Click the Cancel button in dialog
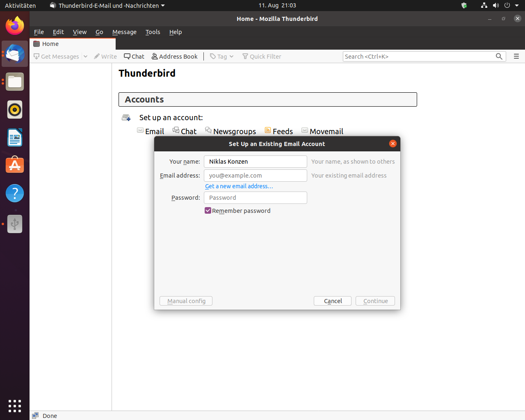525x420 pixels. pos(333,301)
